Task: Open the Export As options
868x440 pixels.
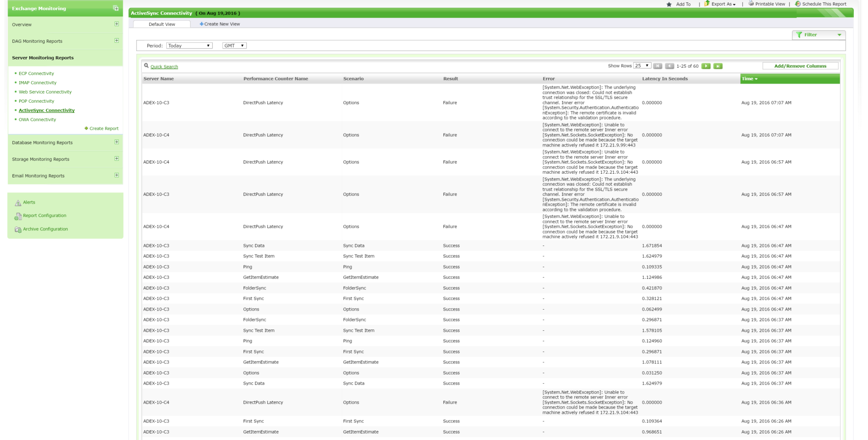Action: pyautogui.click(x=721, y=4)
